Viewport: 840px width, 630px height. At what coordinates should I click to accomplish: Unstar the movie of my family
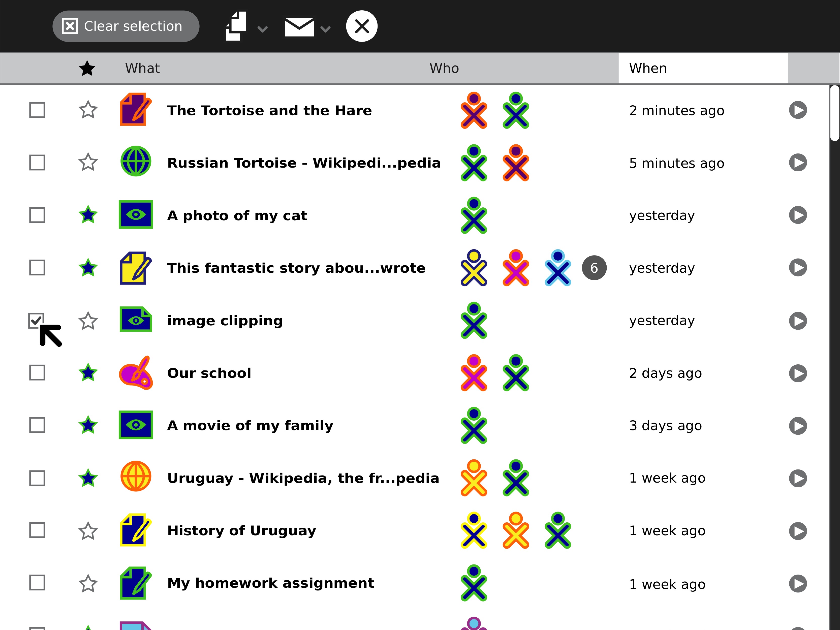pyautogui.click(x=88, y=425)
